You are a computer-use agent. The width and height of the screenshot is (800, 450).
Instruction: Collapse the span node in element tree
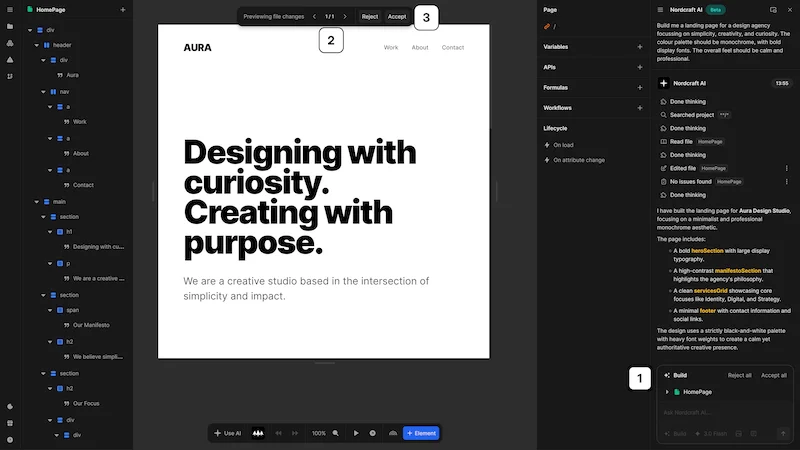(x=50, y=310)
